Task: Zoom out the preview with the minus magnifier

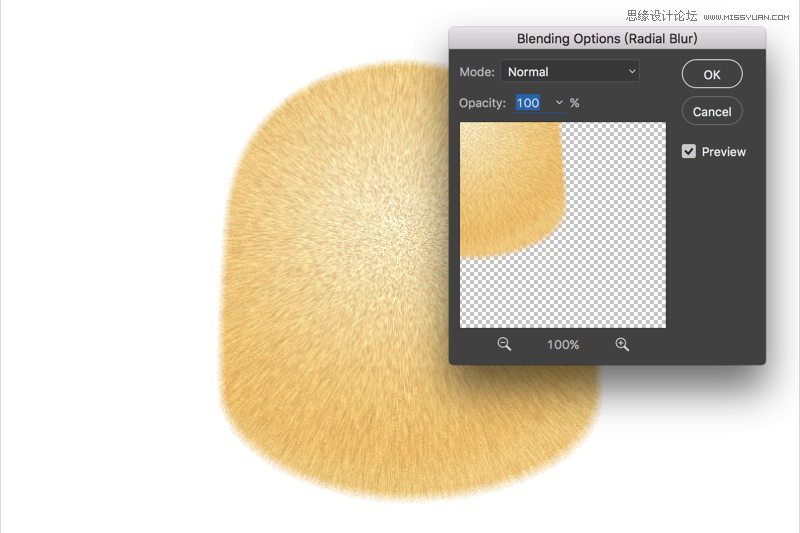Action: [504, 344]
